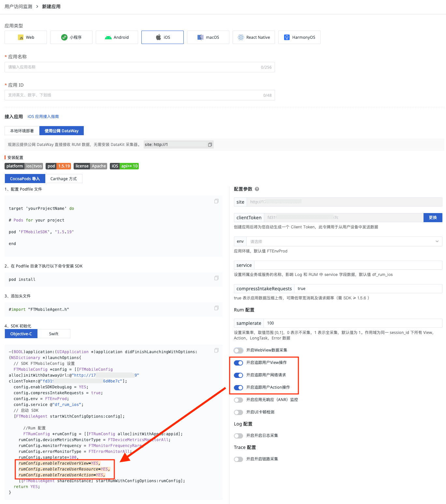
Task: Switch to the Carthage 方式 tab
Action: 64,179
